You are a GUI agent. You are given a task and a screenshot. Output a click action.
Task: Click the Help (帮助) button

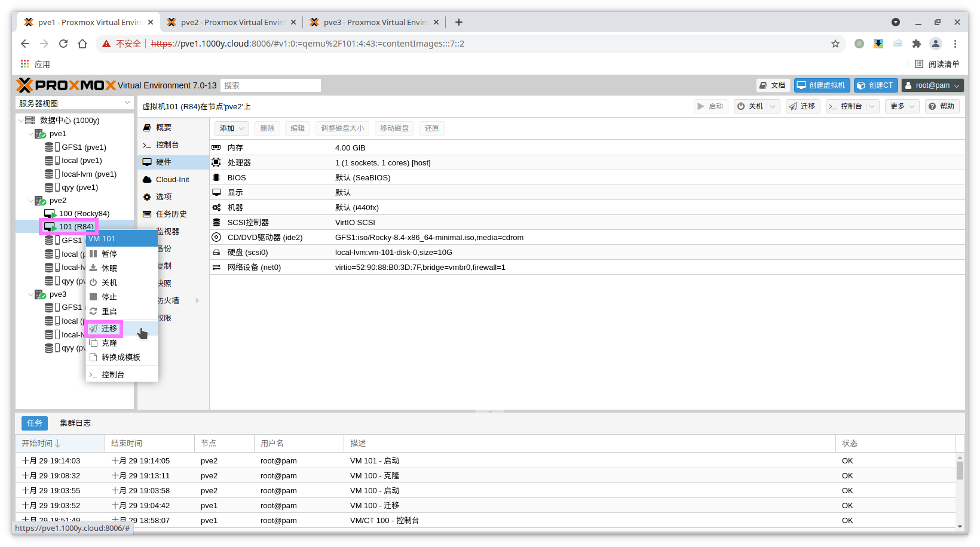coord(942,106)
